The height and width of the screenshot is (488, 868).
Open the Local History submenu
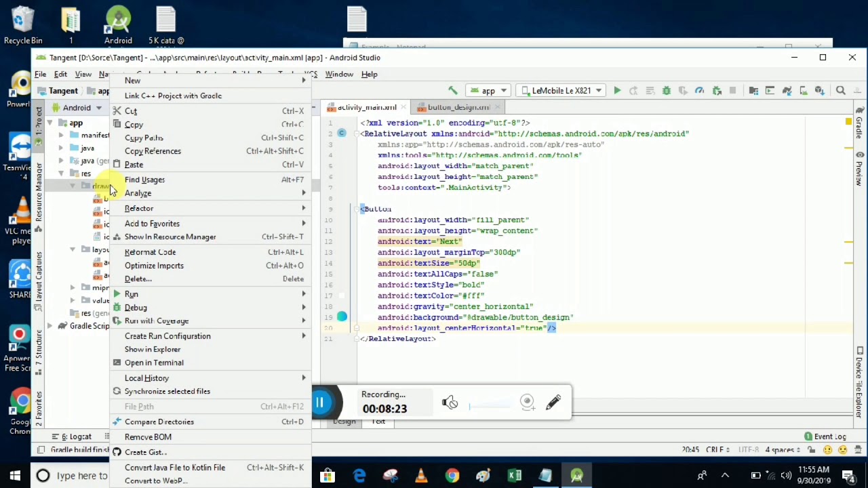click(210, 378)
